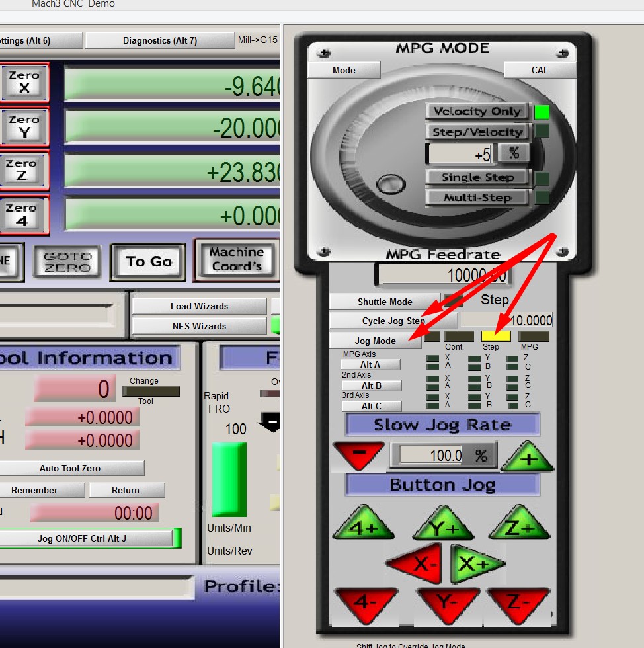Image resolution: width=644 pixels, height=648 pixels.
Task: Jog the 4+ green arrow
Action: [x=364, y=523]
